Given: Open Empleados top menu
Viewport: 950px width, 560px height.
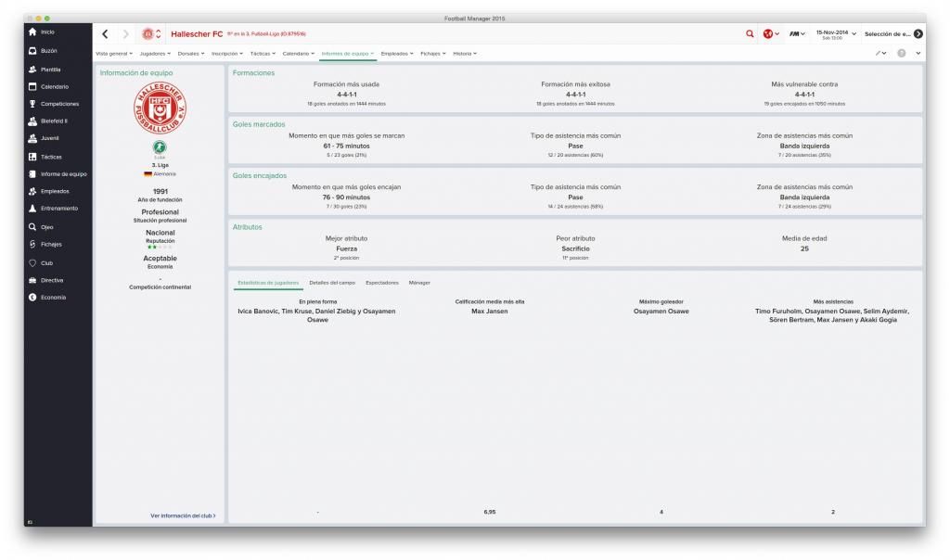Looking at the screenshot, I should pyautogui.click(x=397, y=53).
